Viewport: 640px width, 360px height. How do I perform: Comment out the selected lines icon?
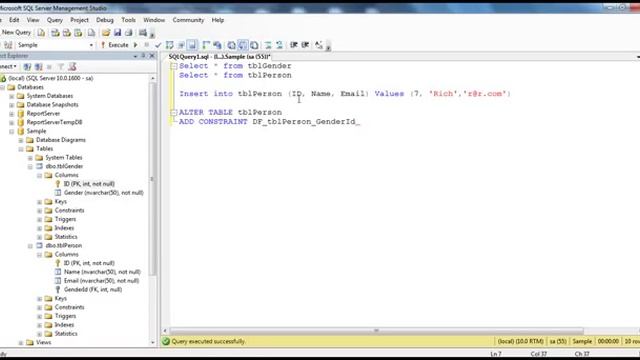click(268, 45)
